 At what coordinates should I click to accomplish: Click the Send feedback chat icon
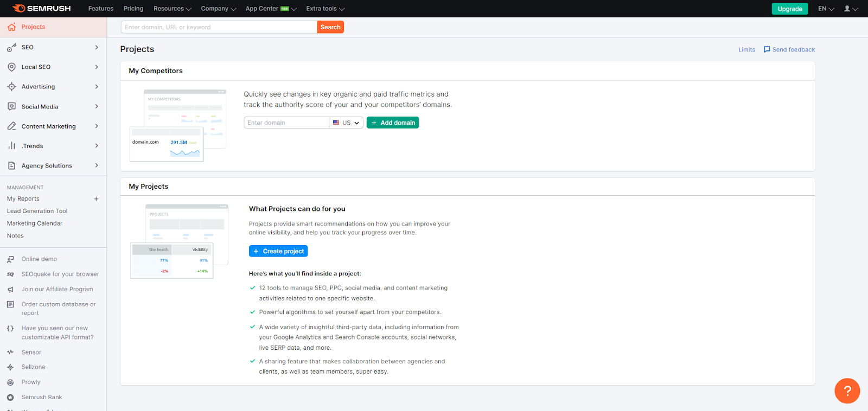(767, 49)
